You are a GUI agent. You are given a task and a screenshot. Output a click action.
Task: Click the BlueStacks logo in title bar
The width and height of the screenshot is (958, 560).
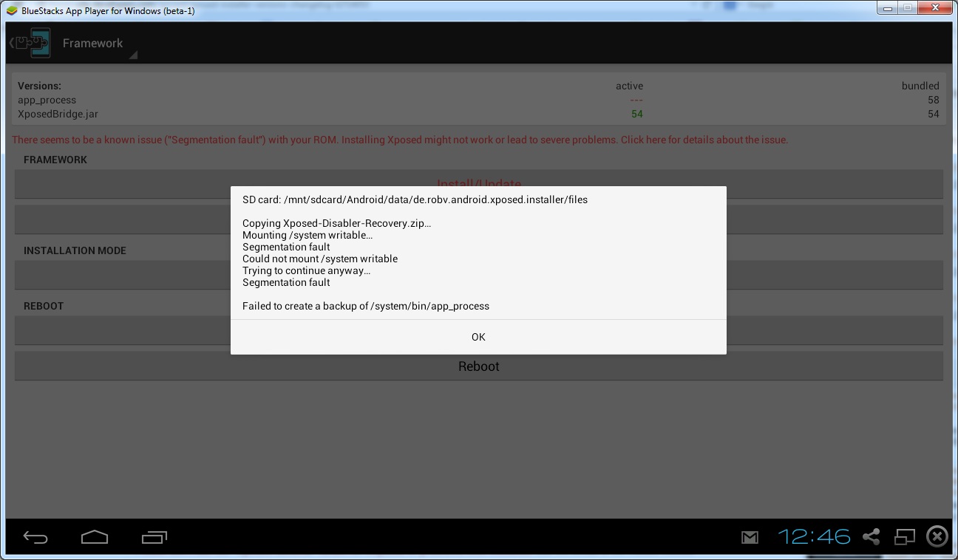pos(12,10)
